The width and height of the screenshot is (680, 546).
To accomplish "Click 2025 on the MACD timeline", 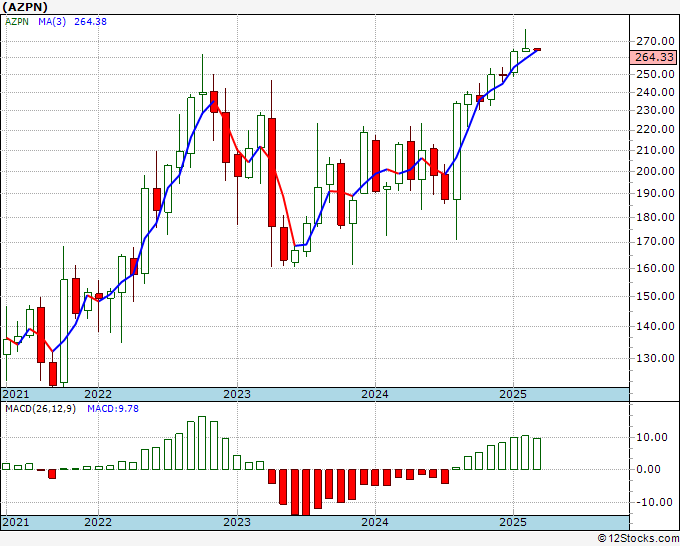I will [513, 522].
